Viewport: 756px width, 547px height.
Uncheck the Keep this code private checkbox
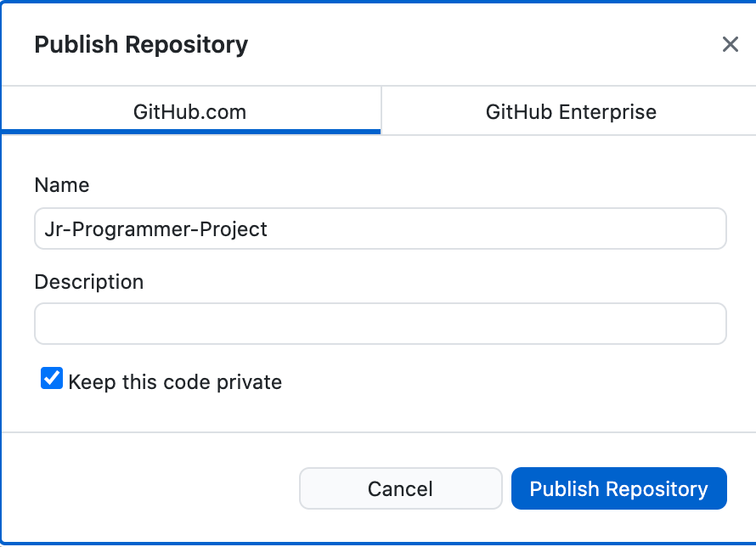[52, 379]
